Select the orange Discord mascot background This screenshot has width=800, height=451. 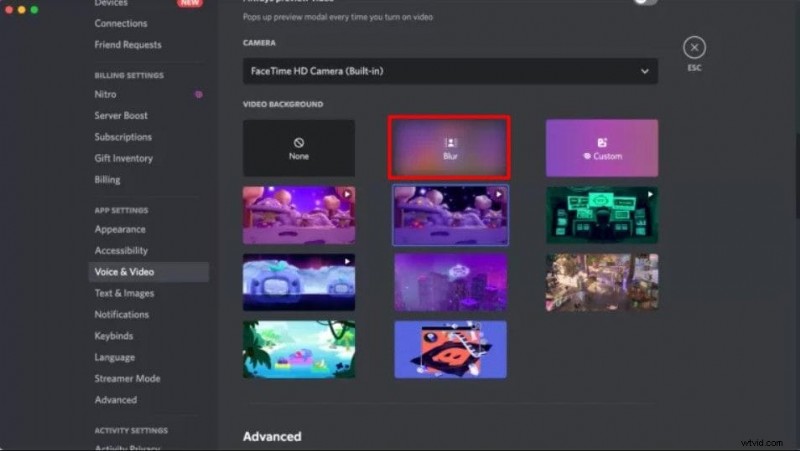click(450, 348)
